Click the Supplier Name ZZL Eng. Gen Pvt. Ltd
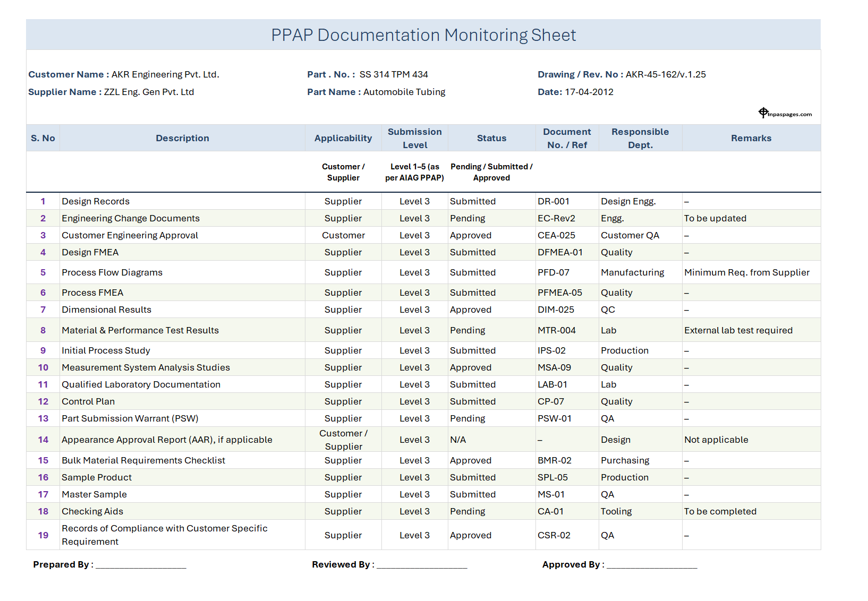 (x=149, y=92)
